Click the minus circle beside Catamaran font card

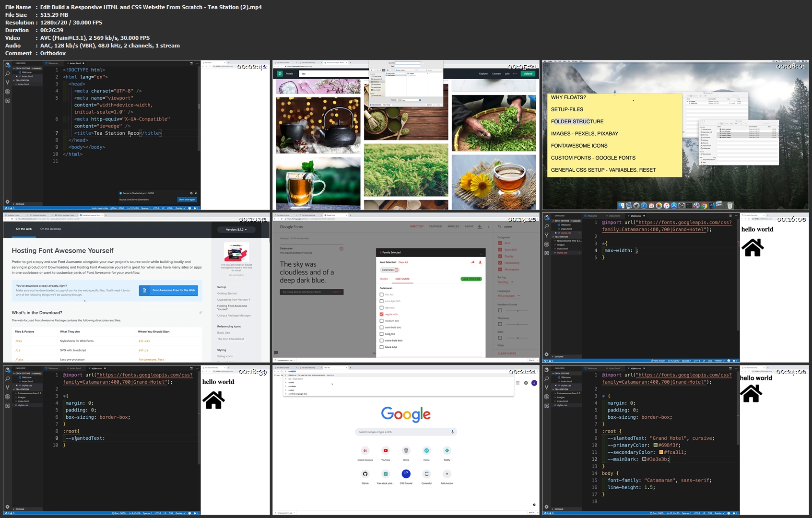click(341, 249)
